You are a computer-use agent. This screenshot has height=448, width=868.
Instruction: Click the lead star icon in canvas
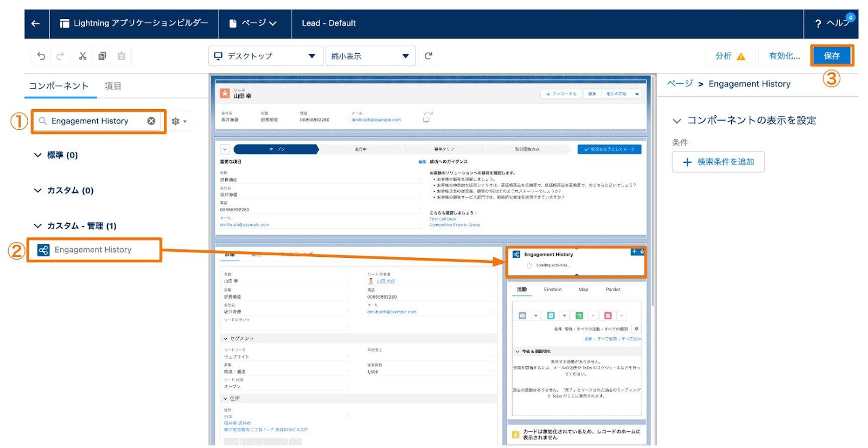coord(225,93)
